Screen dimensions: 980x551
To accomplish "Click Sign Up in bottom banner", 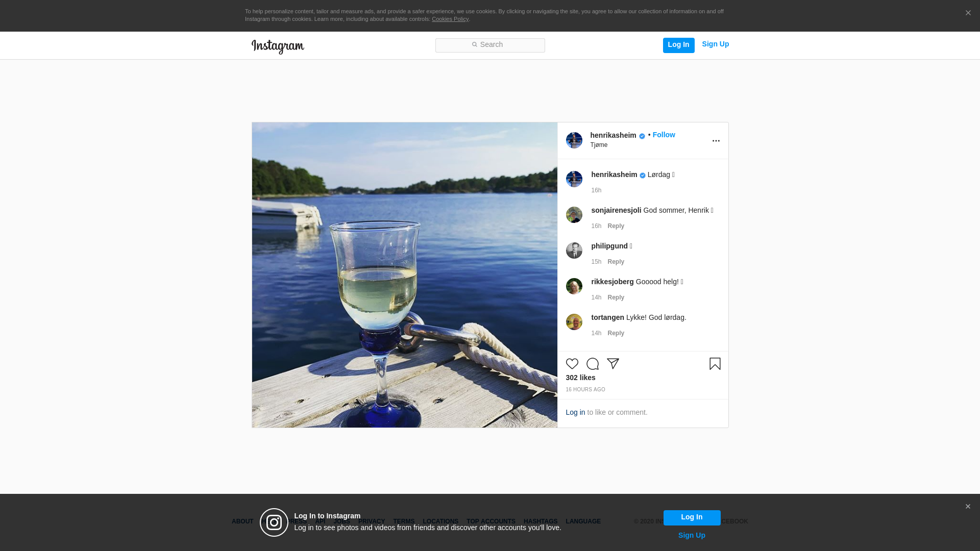I will point(692,536).
